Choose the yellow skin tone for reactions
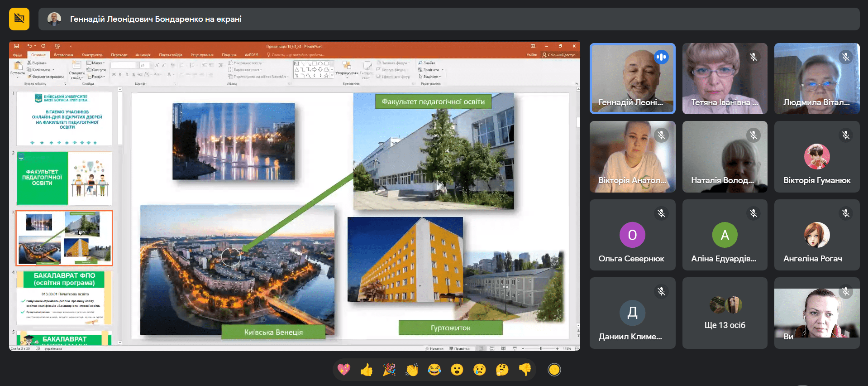 (x=554, y=370)
